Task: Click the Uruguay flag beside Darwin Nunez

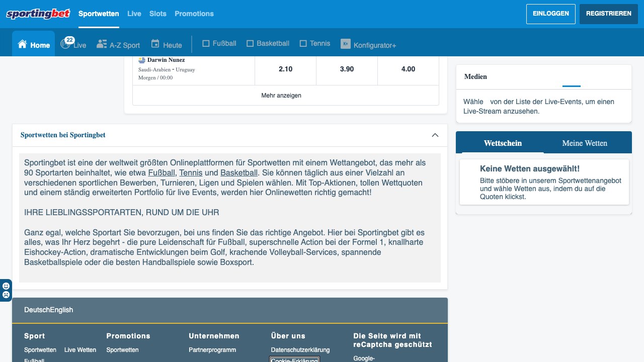Action: 142,60
